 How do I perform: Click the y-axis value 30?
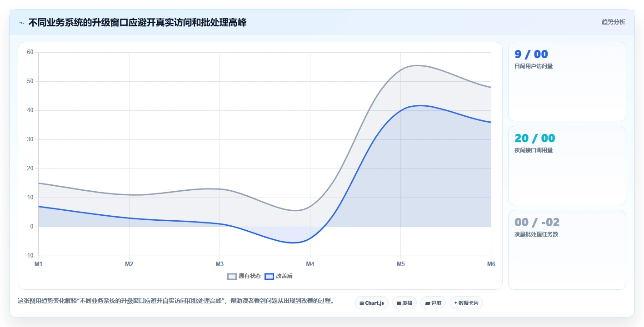pos(30,139)
